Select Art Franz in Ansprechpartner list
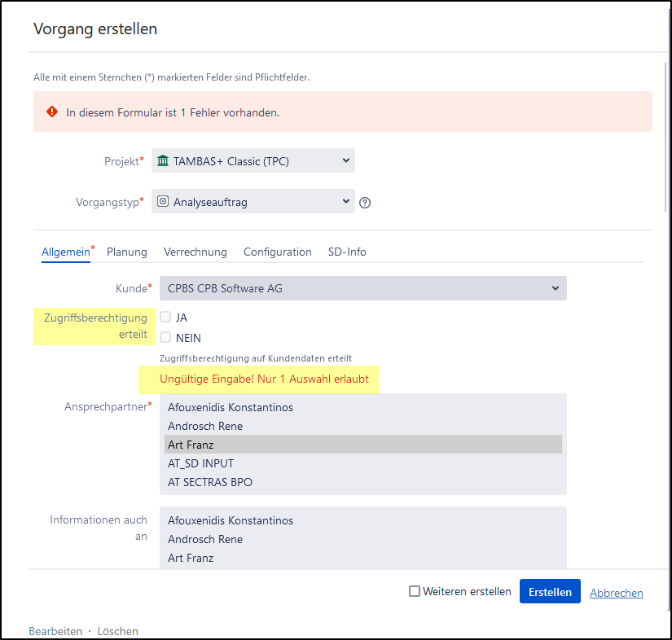 coord(363,445)
